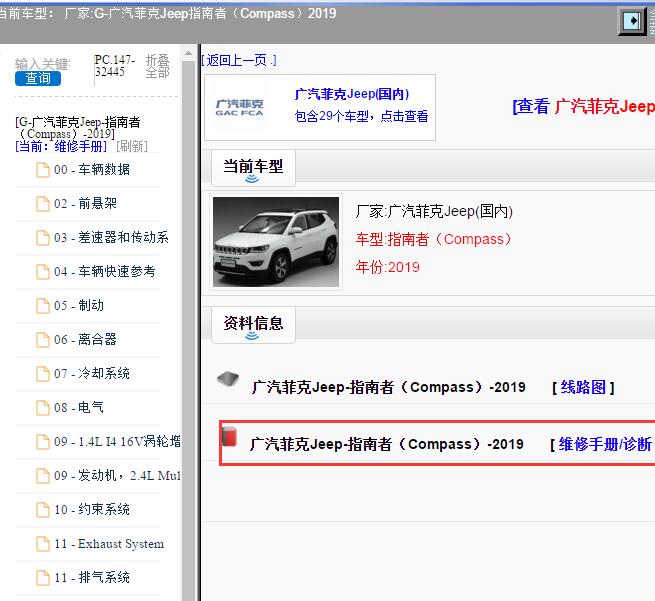Click the document icon beside 09 - 1.4L I4 16V
Viewport: 655px width, 601px height.
[43, 441]
